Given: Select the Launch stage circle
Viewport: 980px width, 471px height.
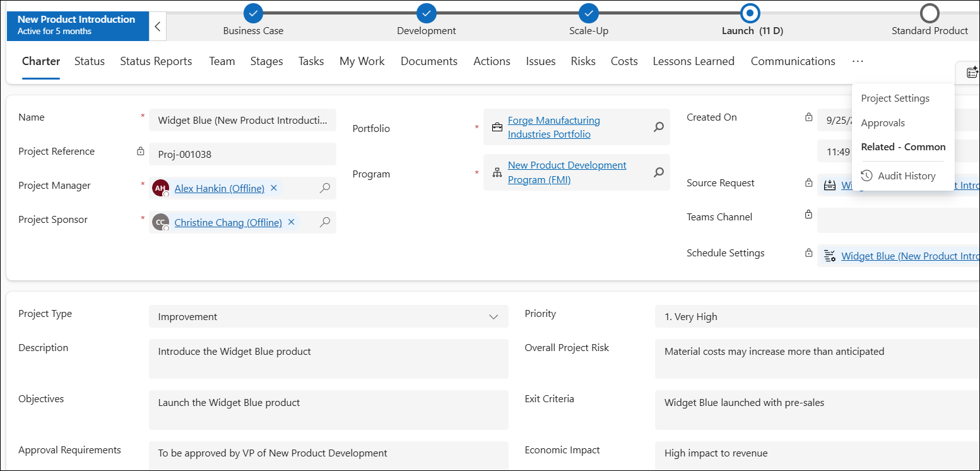Looking at the screenshot, I should pos(750,13).
